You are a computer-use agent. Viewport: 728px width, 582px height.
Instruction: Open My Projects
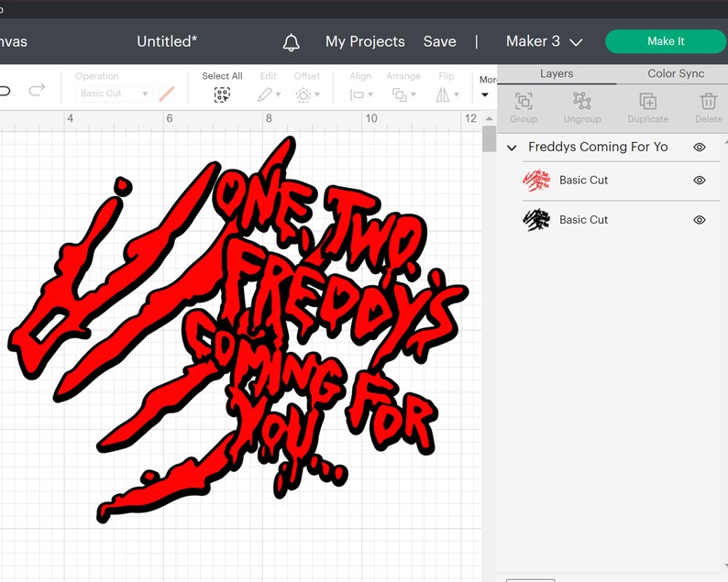(x=365, y=41)
